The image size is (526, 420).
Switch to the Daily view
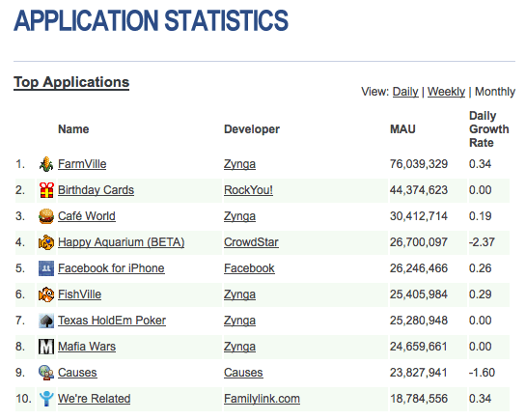(405, 92)
